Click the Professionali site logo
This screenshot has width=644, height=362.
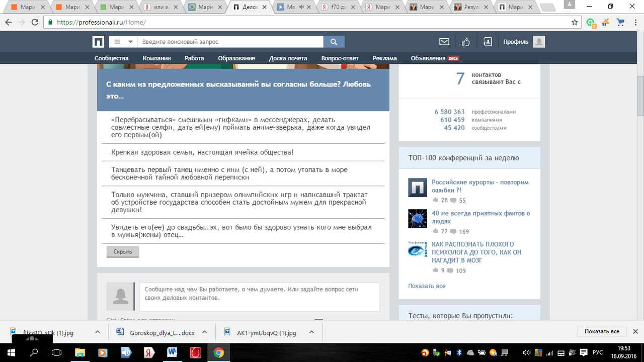99,42
